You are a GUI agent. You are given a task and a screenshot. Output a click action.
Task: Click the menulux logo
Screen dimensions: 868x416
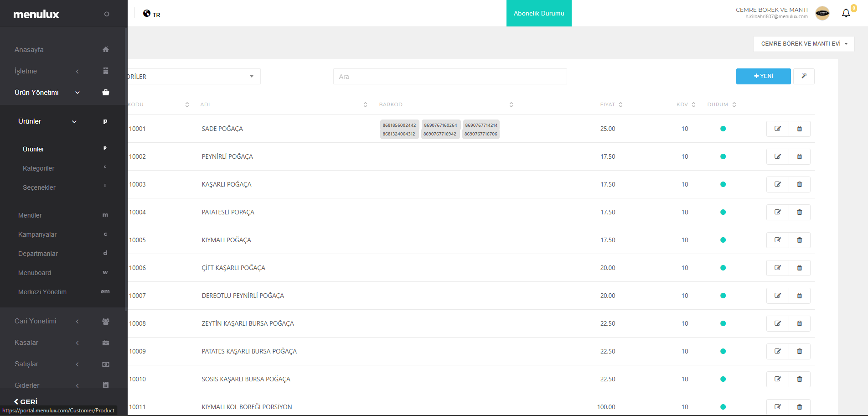pos(36,14)
